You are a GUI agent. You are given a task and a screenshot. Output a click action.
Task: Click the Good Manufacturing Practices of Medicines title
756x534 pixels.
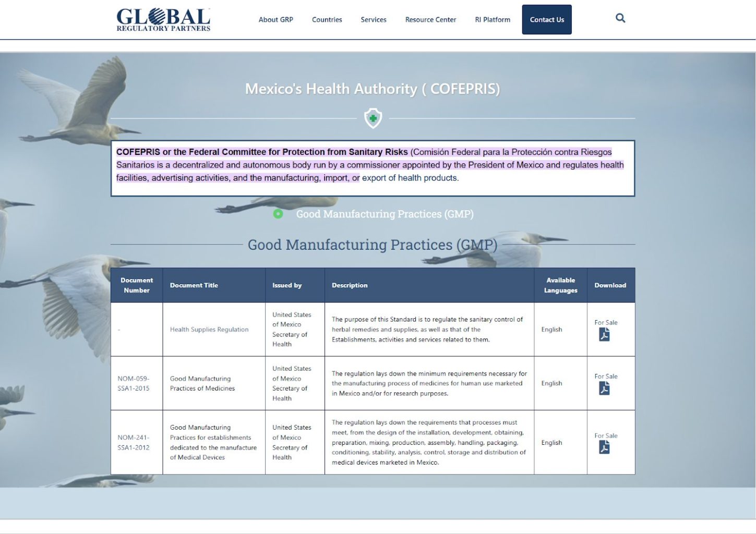pos(202,383)
